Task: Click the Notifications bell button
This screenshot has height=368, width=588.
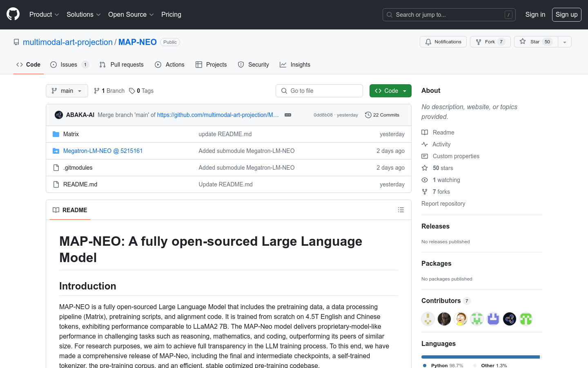Action: pos(443,42)
